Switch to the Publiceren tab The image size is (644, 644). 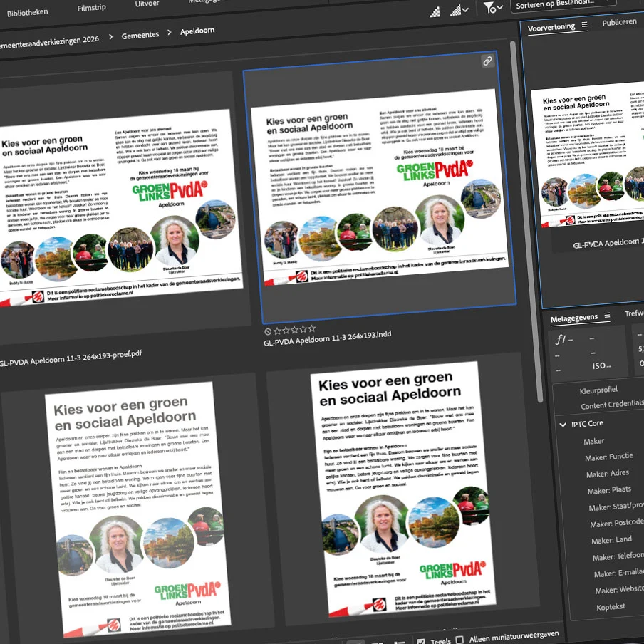[619, 22]
